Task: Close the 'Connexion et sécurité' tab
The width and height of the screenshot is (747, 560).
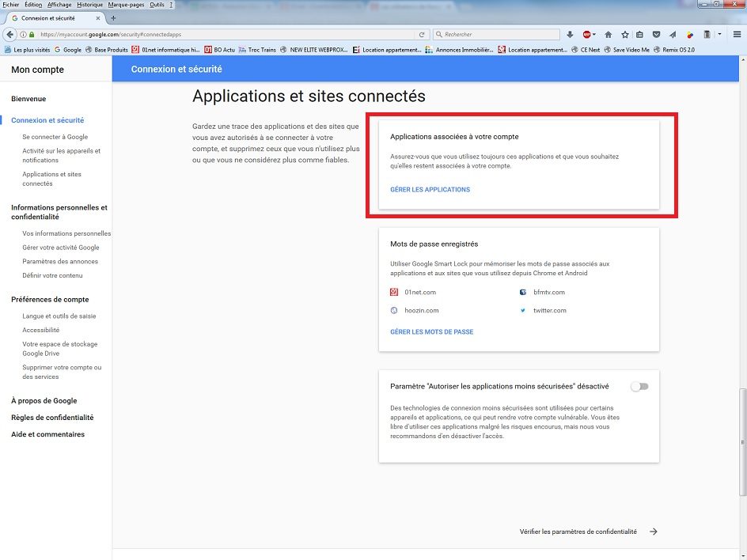Action: coord(100,18)
